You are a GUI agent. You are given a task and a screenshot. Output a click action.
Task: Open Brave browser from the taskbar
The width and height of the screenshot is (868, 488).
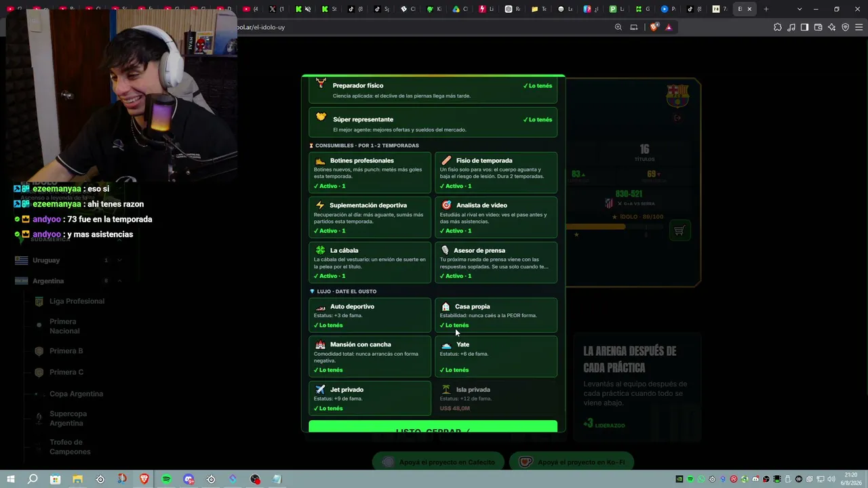144,479
